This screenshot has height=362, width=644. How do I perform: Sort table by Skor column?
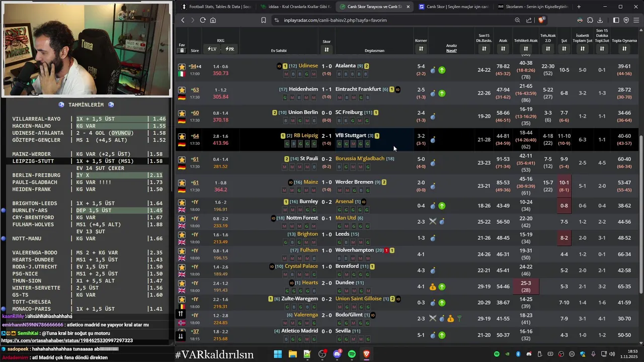pos(327,49)
